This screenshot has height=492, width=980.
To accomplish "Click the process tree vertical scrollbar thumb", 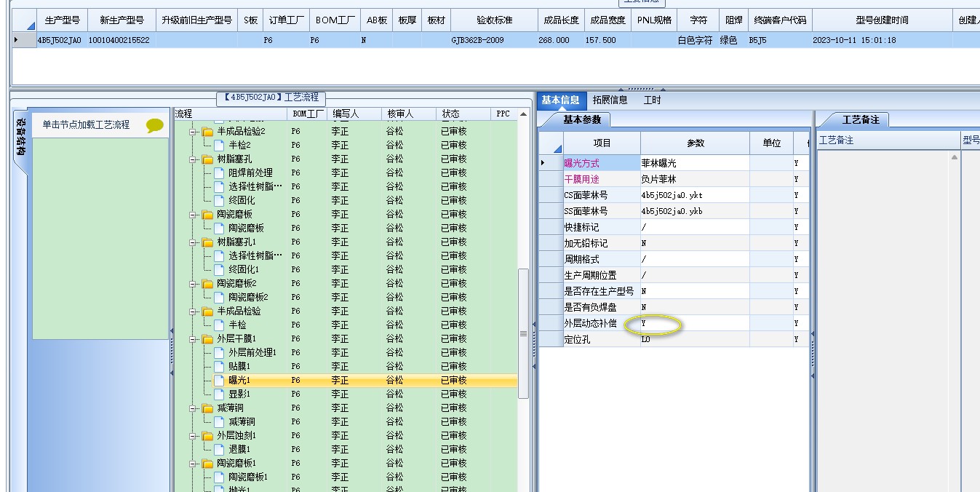I will (x=522, y=333).
